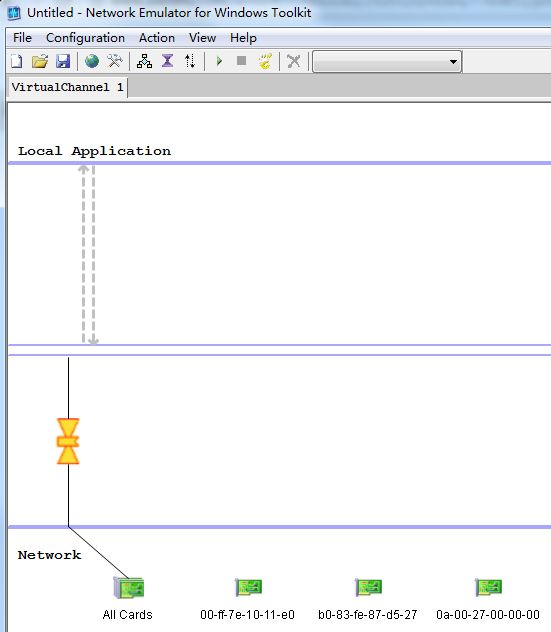The width and height of the screenshot is (551, 632).
Task: Click the purple hourglass link icon
Action: [x=168, y=61]
